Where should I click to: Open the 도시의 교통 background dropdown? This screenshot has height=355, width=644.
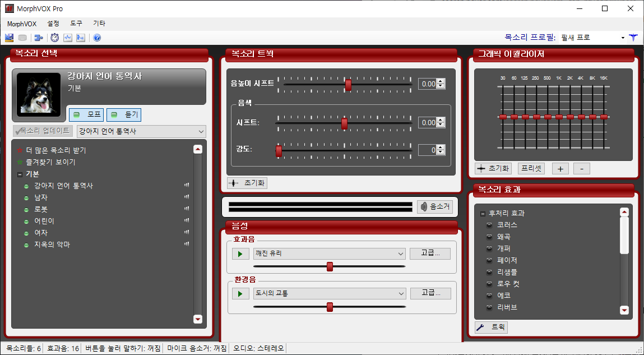(330, 294)
